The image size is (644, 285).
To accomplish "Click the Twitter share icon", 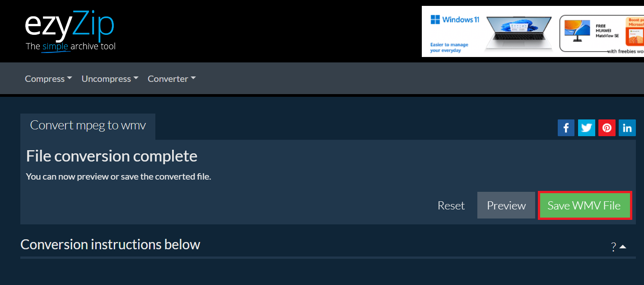I will tap(587, 128).
